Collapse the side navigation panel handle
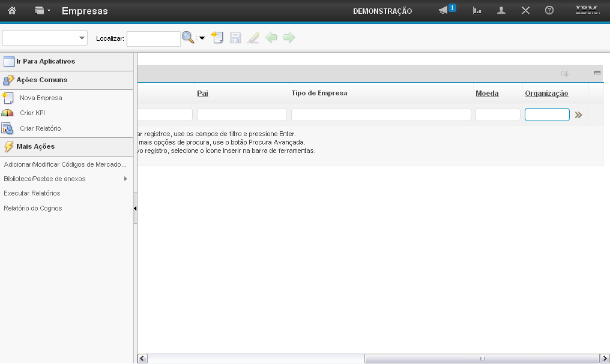 point(135,208)
